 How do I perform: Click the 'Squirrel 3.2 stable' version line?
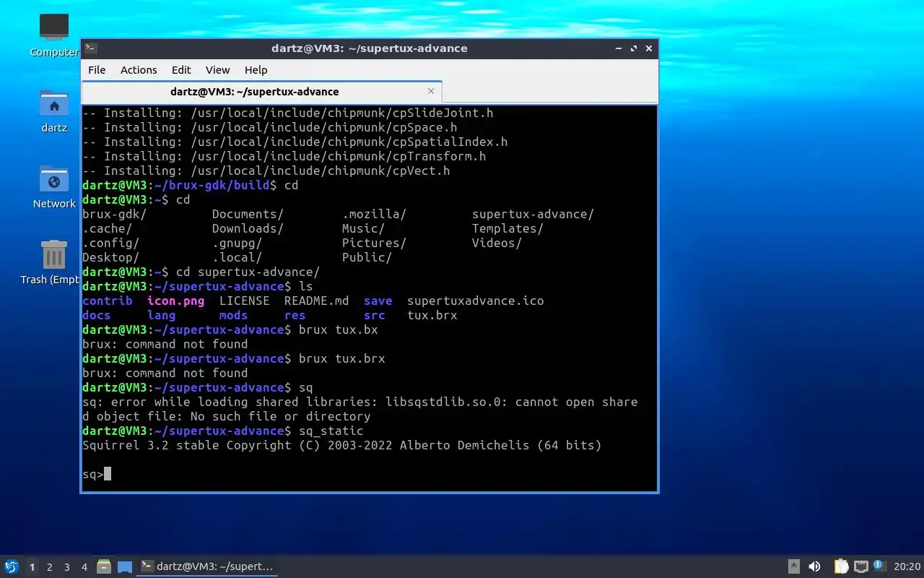pos(341,446)
